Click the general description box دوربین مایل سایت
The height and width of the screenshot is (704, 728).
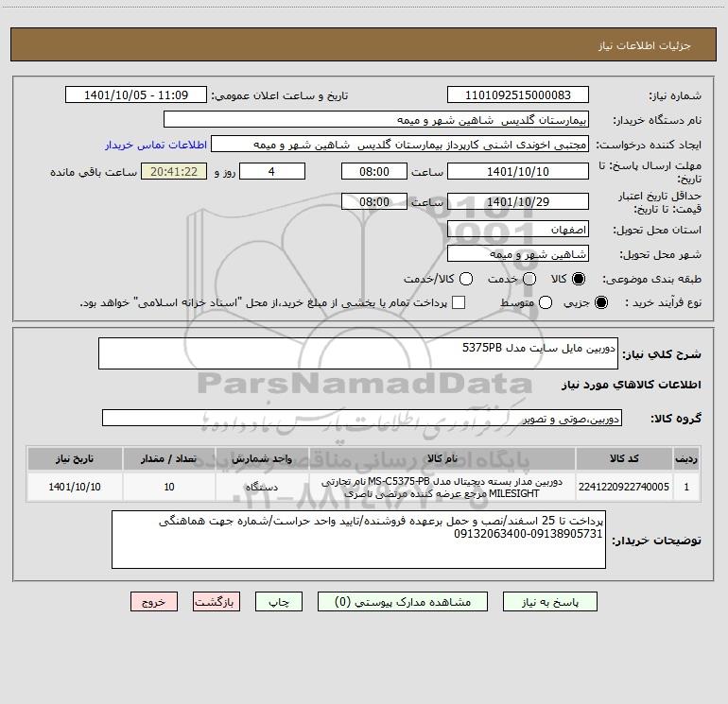(x=358, y=353)
